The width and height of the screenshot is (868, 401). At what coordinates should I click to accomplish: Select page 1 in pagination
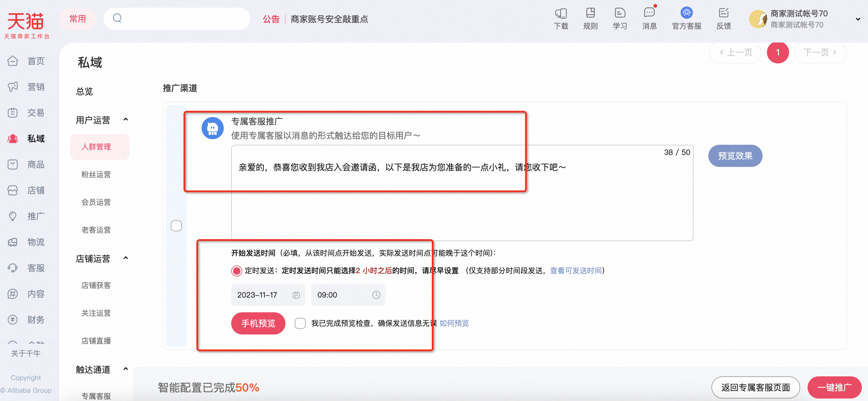point(778,53)
